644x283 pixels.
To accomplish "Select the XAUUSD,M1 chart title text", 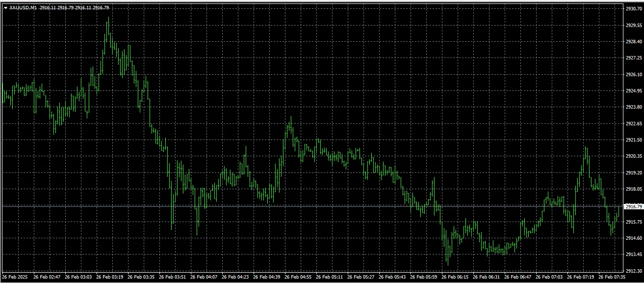I will [x=23, y=8].
